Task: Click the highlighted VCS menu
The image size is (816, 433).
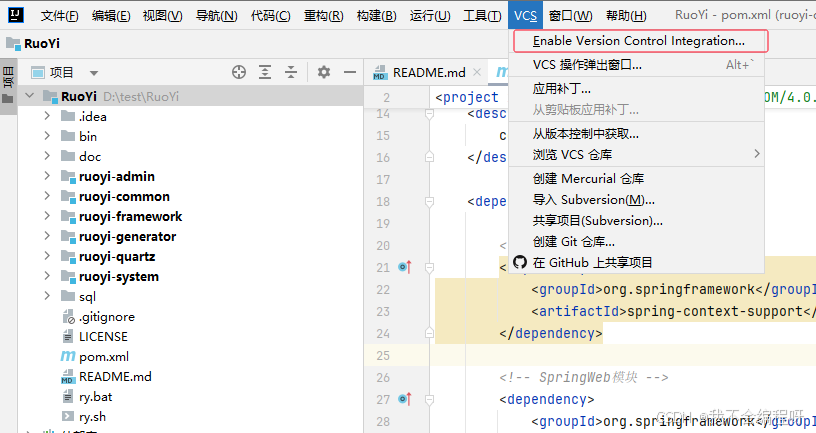Action: (525, 16)
